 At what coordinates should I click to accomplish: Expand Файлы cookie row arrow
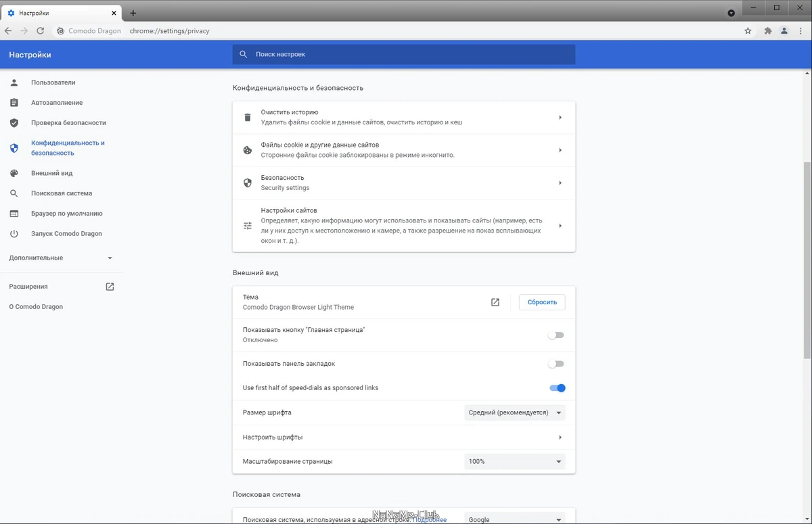[x=560, y=150]
